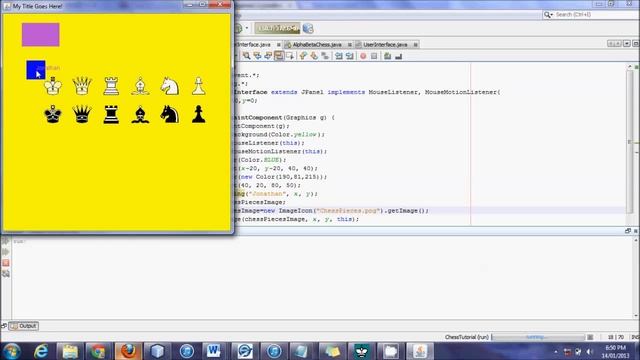Maximize the editor window icon
This screenshot has width=640, height=360.
636,44
